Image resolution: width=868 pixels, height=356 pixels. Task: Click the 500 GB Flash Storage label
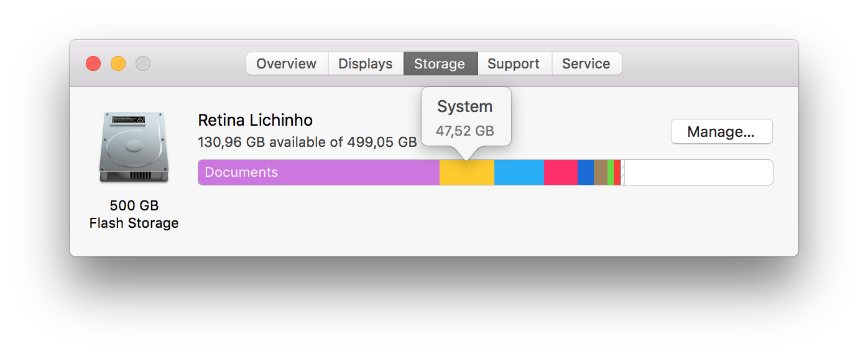134,214
